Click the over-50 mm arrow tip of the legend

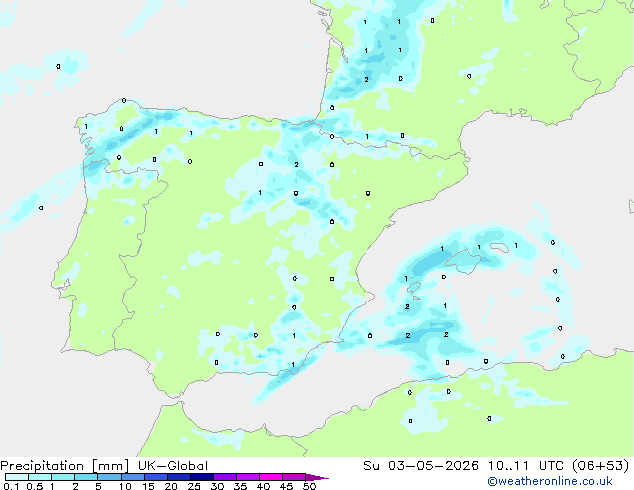click(317, 477)
